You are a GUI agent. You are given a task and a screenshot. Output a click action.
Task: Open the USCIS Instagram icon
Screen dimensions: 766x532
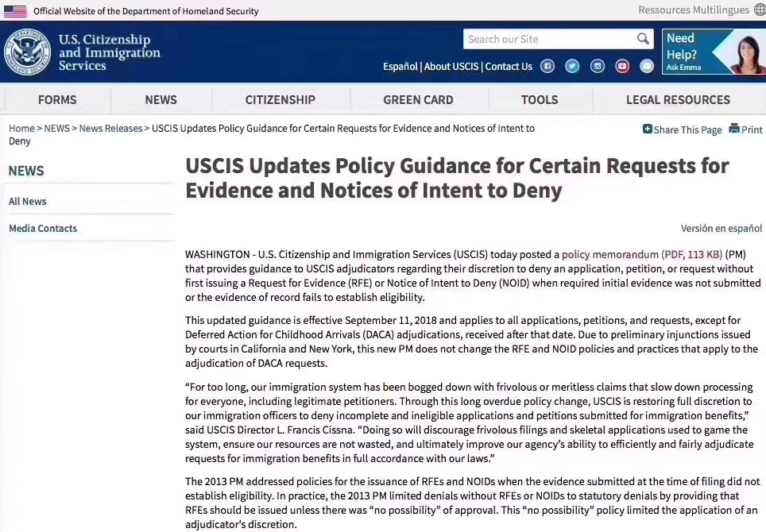click(x=598, y=66)
